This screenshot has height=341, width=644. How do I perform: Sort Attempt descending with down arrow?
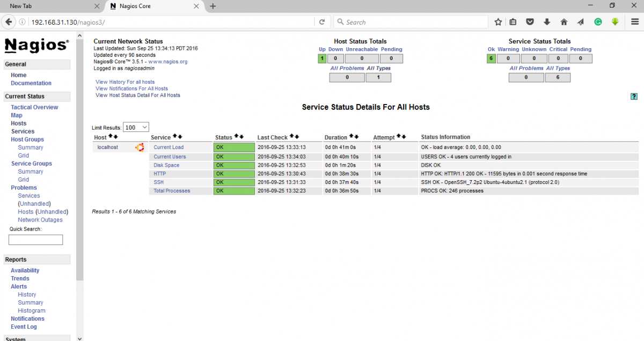[404, 137]
